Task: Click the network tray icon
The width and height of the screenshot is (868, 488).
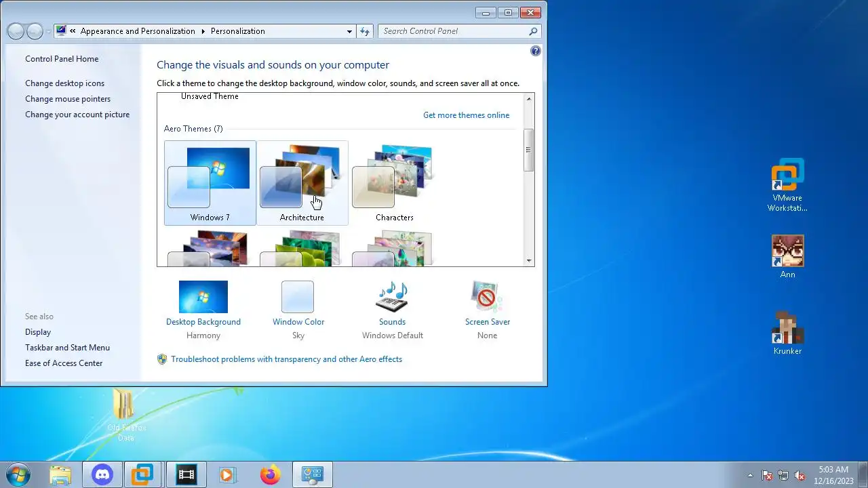Action: (783, 475)
